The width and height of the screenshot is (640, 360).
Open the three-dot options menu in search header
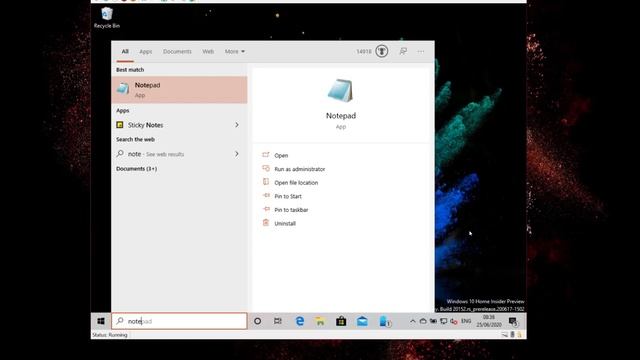(421, 51)
